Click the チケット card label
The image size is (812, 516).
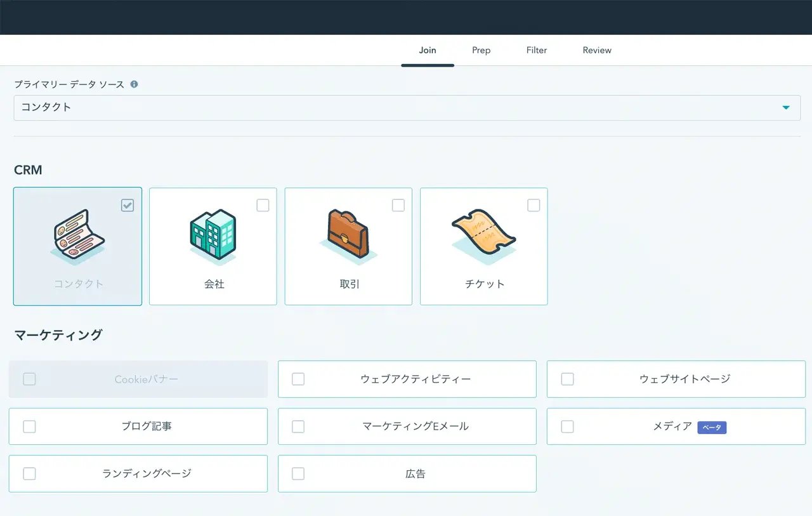point(485,284)
